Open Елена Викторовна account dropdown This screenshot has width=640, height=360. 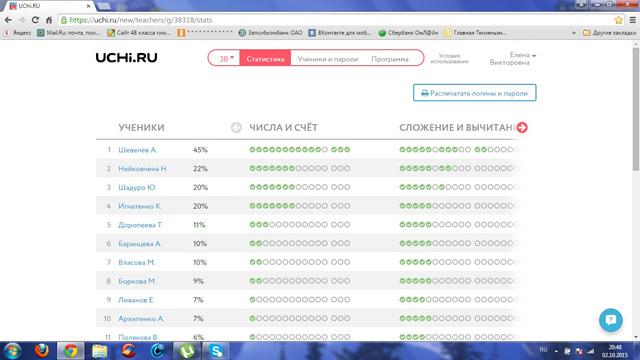pyautogui.click(x=513, y=58)
